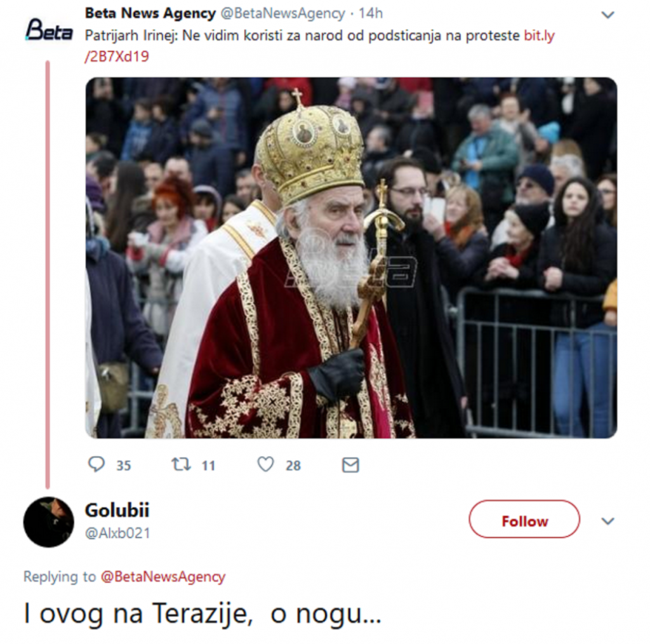Open the 14h tweet timestamp
The image size is (650, 644).
pos(370,13)
